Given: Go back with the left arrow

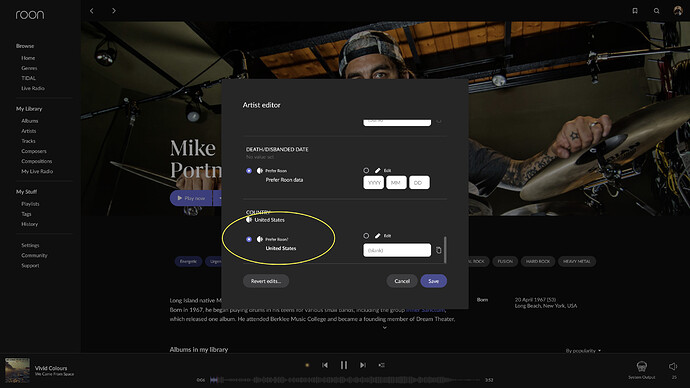Looking at the screenshot, I should point(92,11).
